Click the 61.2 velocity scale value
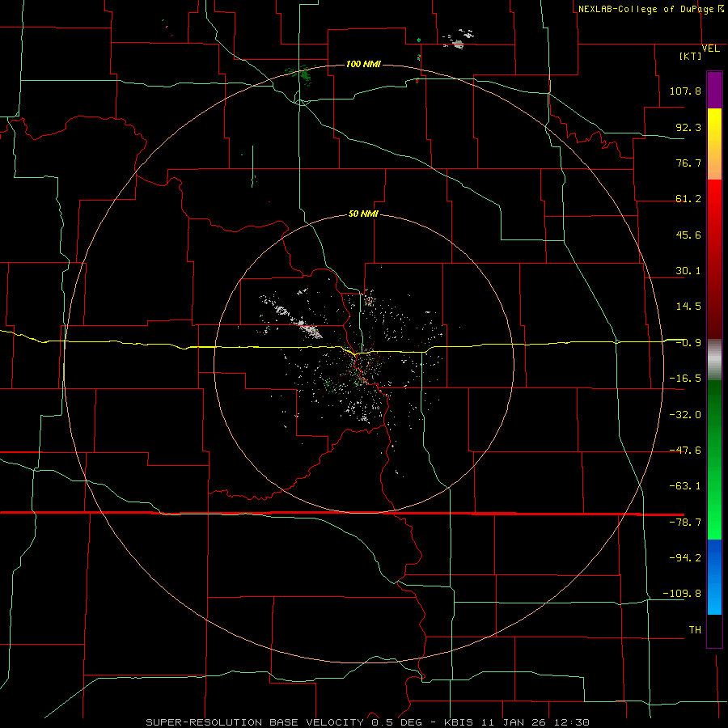 point(688,199)
